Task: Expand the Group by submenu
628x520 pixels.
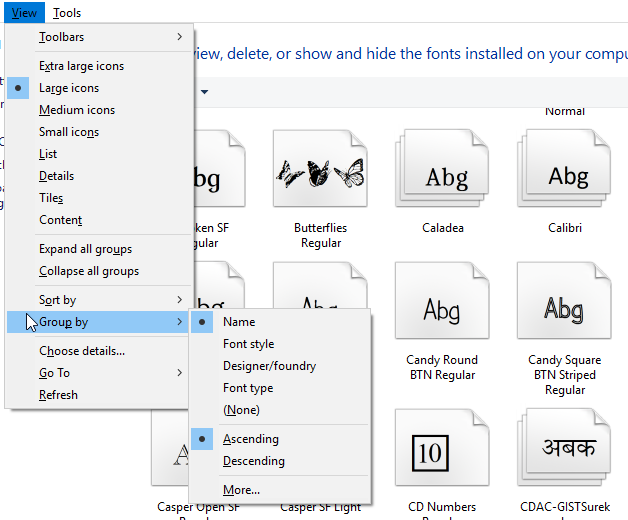Action: point(98,322)
